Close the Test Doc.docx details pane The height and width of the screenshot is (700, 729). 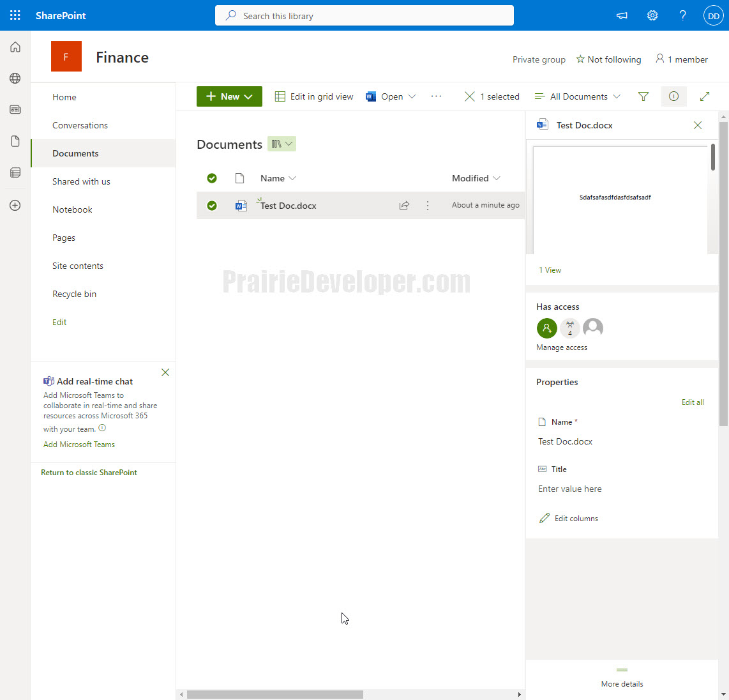[697, 125]
